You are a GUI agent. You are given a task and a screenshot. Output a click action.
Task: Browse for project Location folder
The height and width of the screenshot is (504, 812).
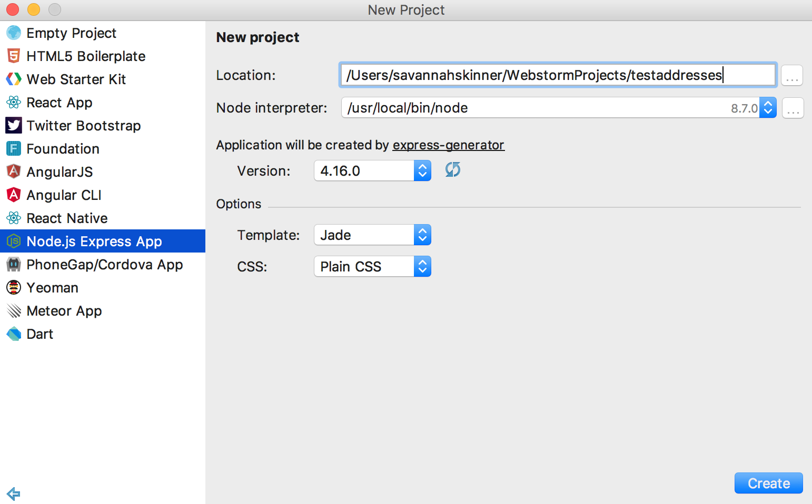pyautogui.click(x=791, y=75)
